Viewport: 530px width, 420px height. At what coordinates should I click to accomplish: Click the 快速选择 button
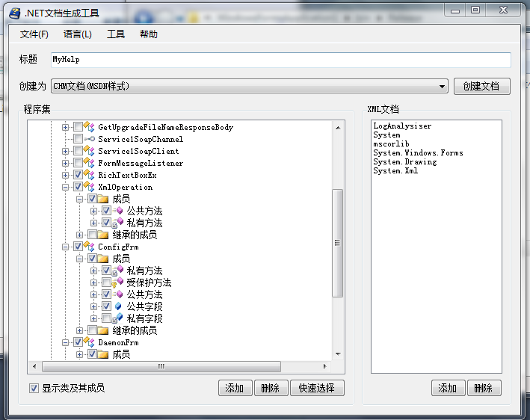point(318,388)
